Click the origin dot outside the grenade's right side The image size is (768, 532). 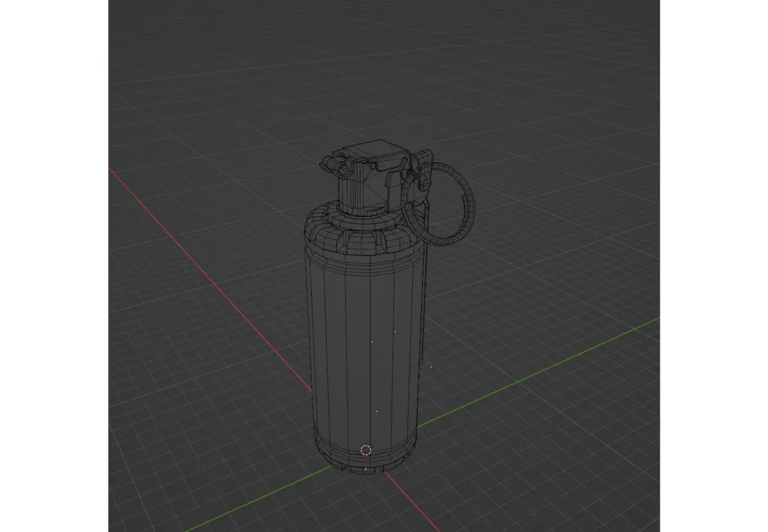click(x=431, y=367)
